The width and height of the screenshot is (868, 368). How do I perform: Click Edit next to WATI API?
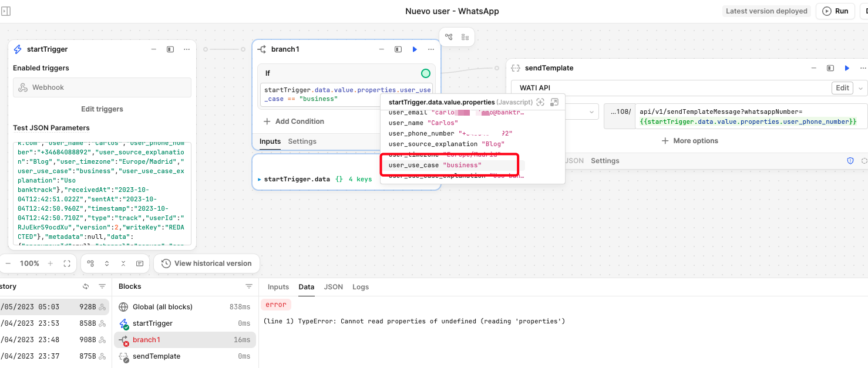point(843,88)
